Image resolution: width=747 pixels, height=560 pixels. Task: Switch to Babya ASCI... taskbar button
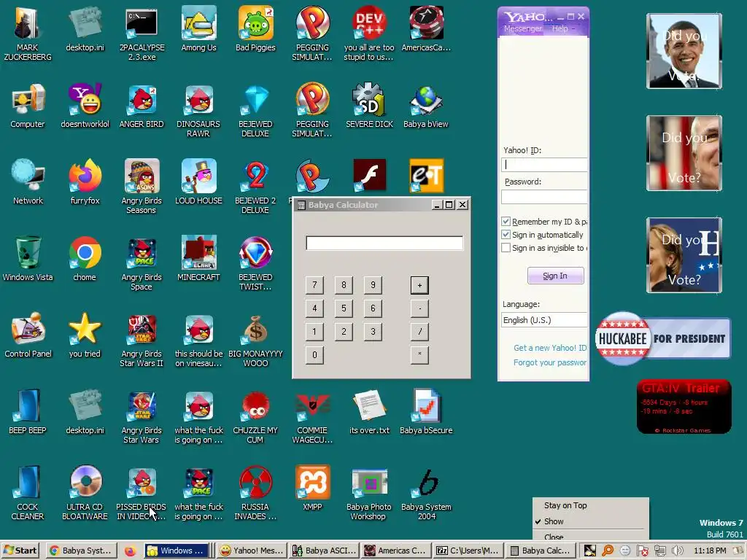[325, 551]
